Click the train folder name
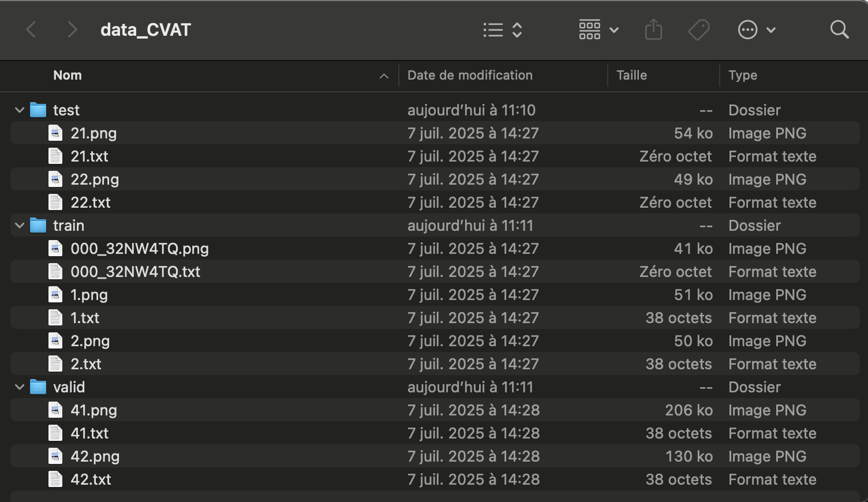The image size is (868, 502). [x=69, y=226]
